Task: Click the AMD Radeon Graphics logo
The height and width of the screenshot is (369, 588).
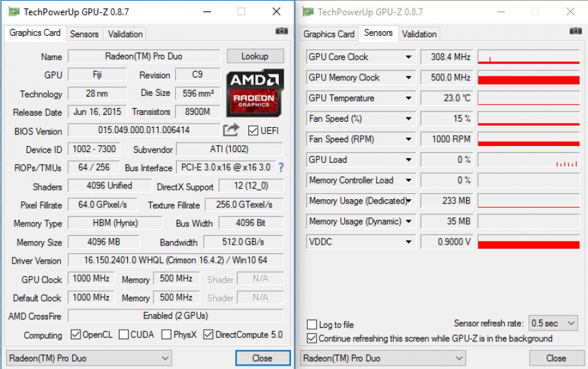Action: click(x=254, y=93)
